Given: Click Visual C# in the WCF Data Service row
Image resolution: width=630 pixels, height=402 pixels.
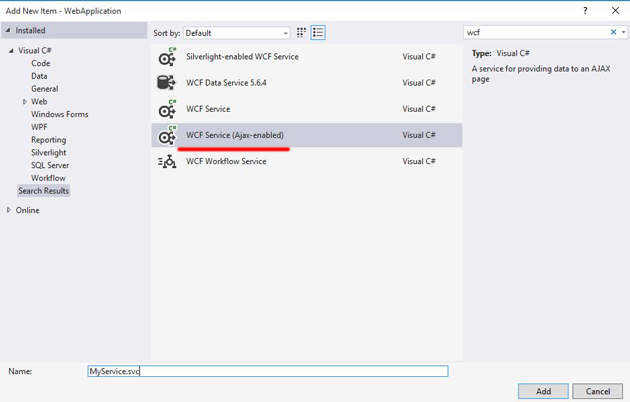Looking at the screenshot, I should (419, 83).
